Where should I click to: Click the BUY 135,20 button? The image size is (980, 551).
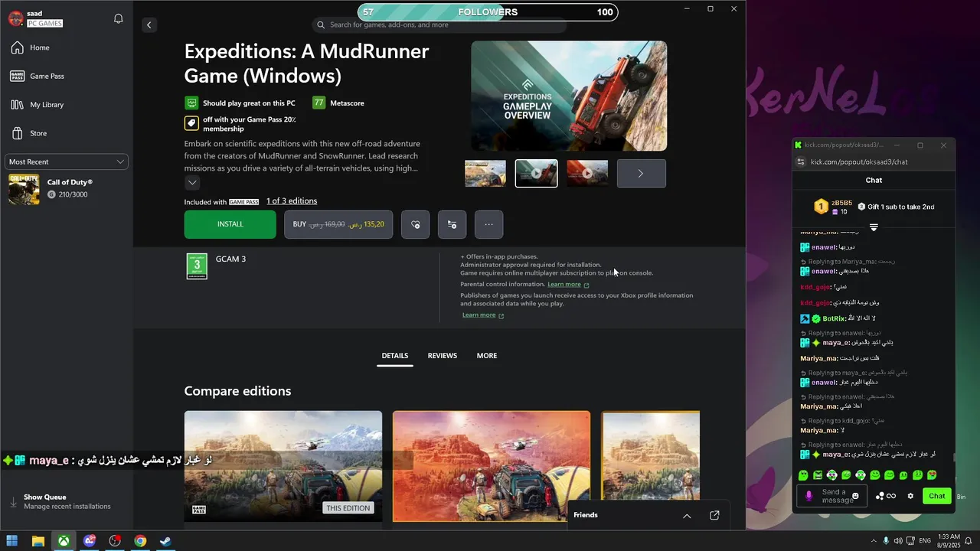click(338, 224)
